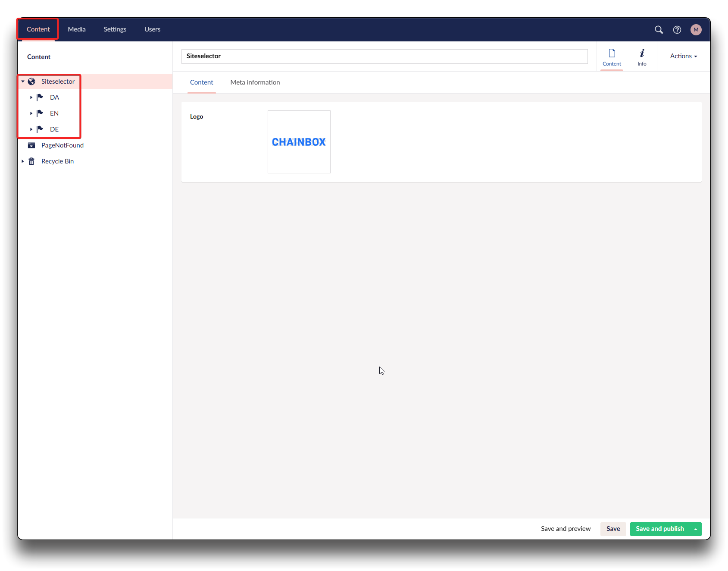Expand the Recycle Bin node
Image resolution: width=728 pixels, height=571 pixels.
pyautogui.click(x=22, y=161)
